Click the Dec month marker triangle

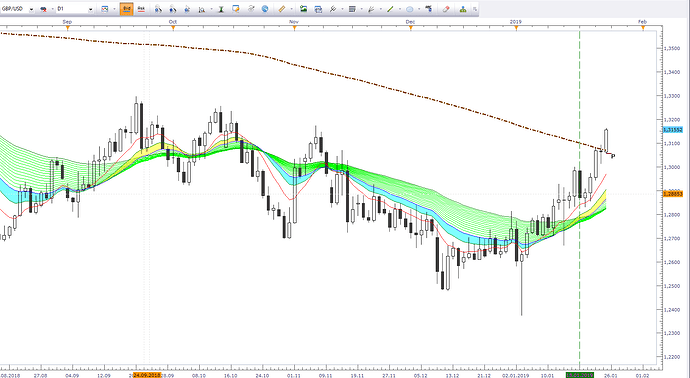click(411, 28)
